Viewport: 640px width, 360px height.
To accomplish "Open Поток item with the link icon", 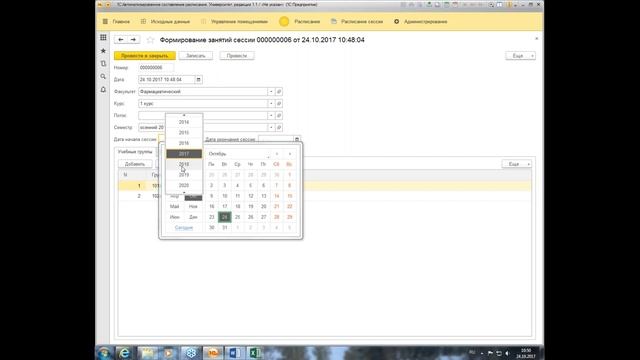I will pos(279,116).
